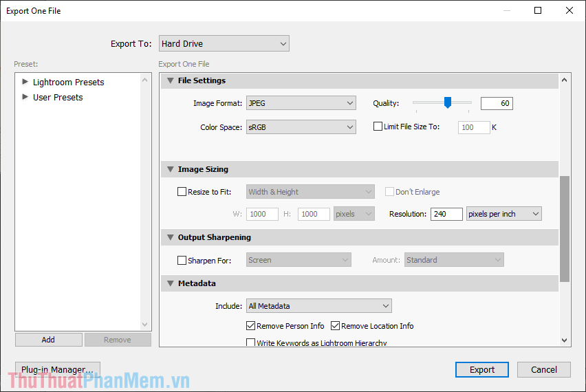Screen dimensions: 586x392
Task: Click settings panel scrollbar down arrow
Action: click(564, 340)
